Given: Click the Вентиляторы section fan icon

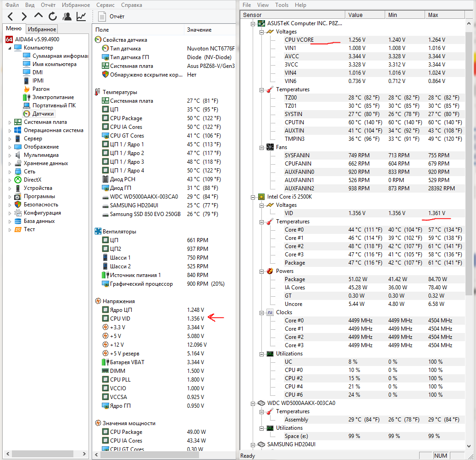Looking at the screenshot, I should click(98, 231).
